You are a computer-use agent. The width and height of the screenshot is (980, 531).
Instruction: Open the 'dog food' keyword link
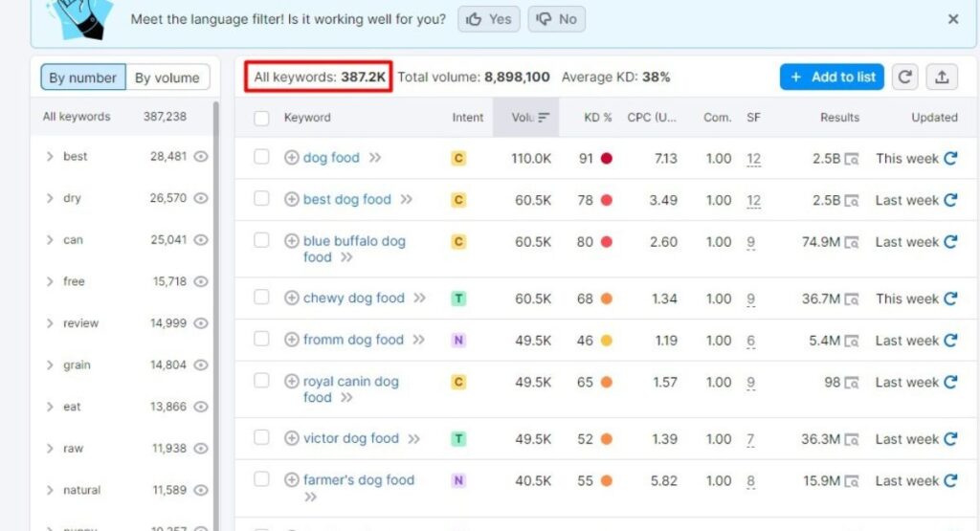coord(331,158)
